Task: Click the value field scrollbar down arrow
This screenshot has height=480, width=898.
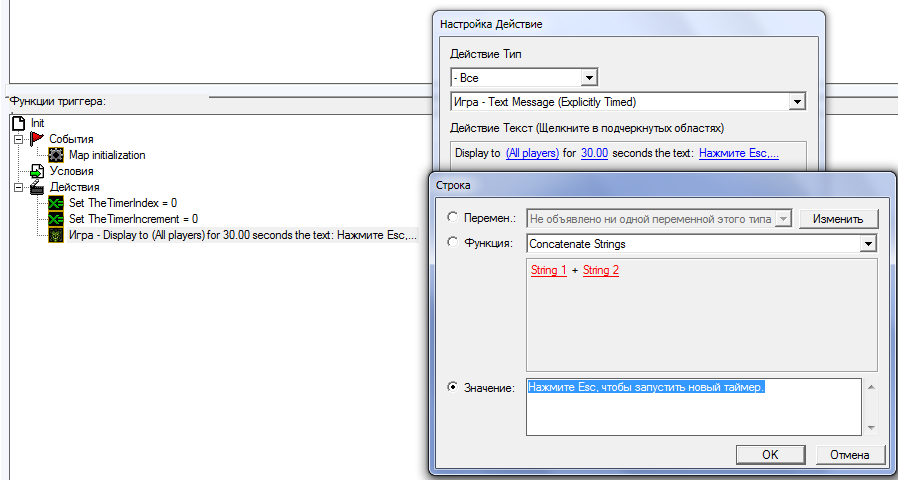Action: [x=871, y=428]
